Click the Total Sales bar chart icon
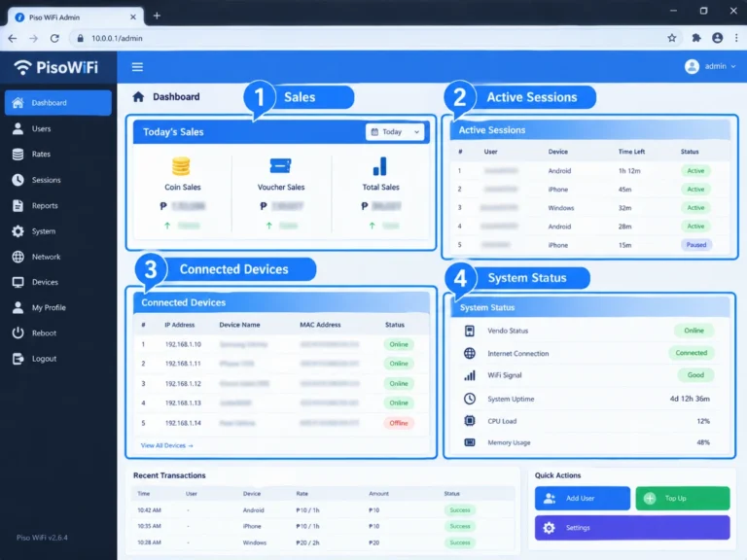Viewport: 747px width, 560px height. pyautogui.click(x=380, y=166)
